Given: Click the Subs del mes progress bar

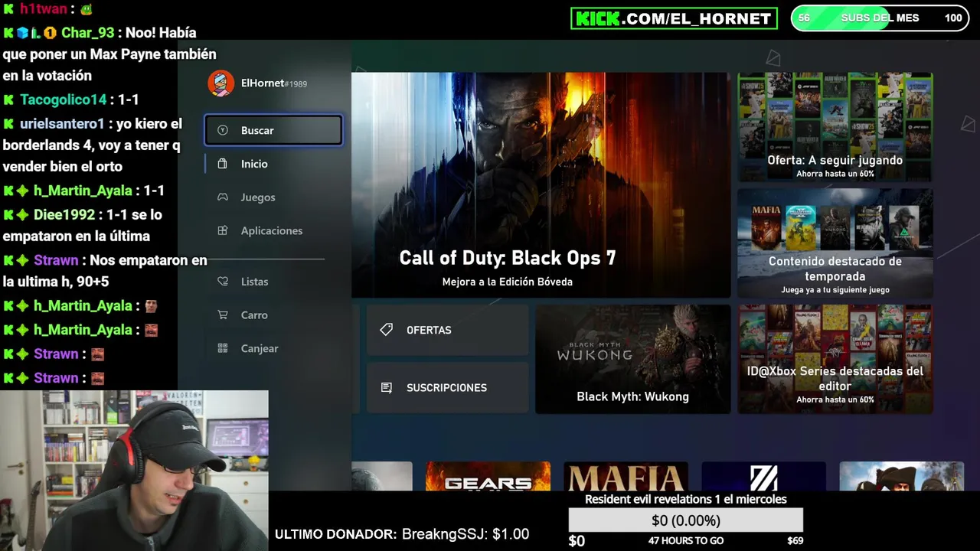Looking at the screenshot, I should pos(880,18).
